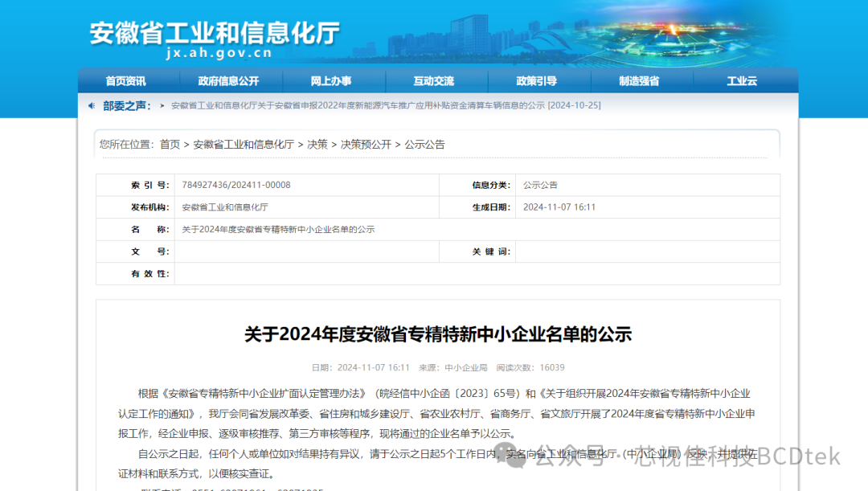
Task: Select 政策引导 in the top menu
Action: [x=536, y=81]
